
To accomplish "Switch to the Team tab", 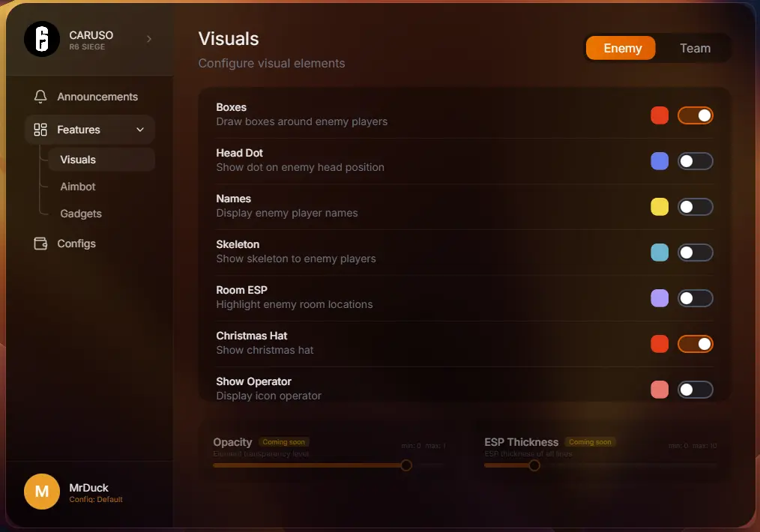I will coord(695,48).
